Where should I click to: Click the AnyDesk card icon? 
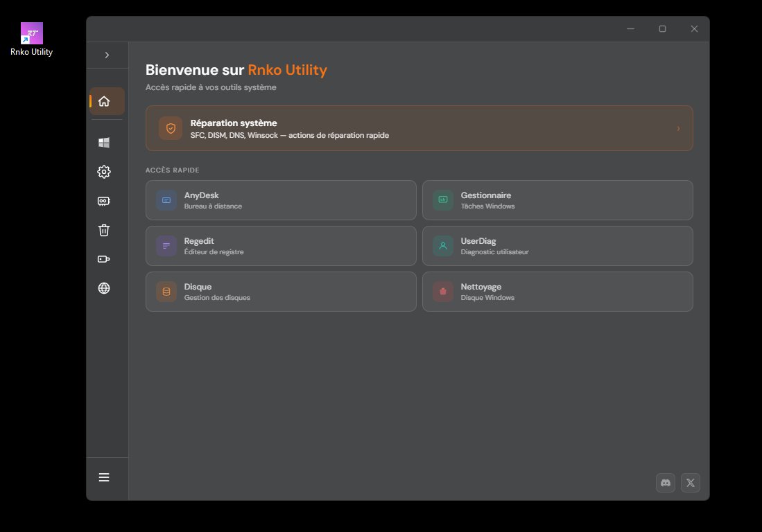coord(166,200)
